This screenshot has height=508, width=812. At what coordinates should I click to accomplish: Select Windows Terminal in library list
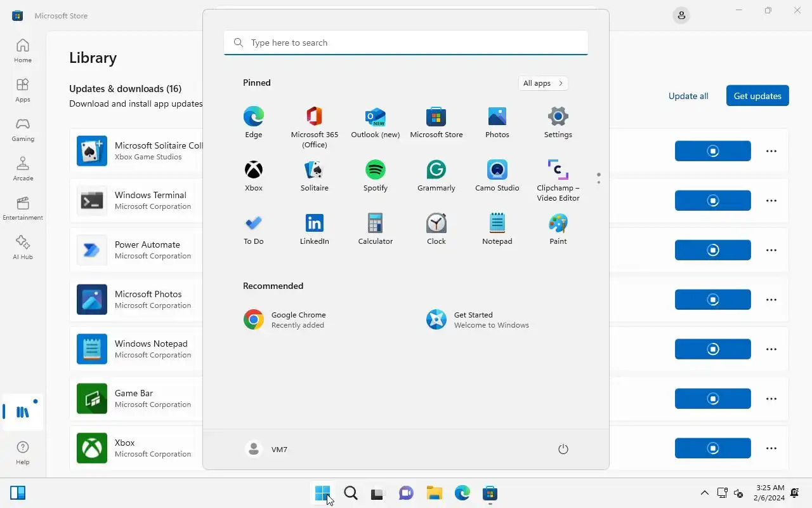[x=136, y=201]
